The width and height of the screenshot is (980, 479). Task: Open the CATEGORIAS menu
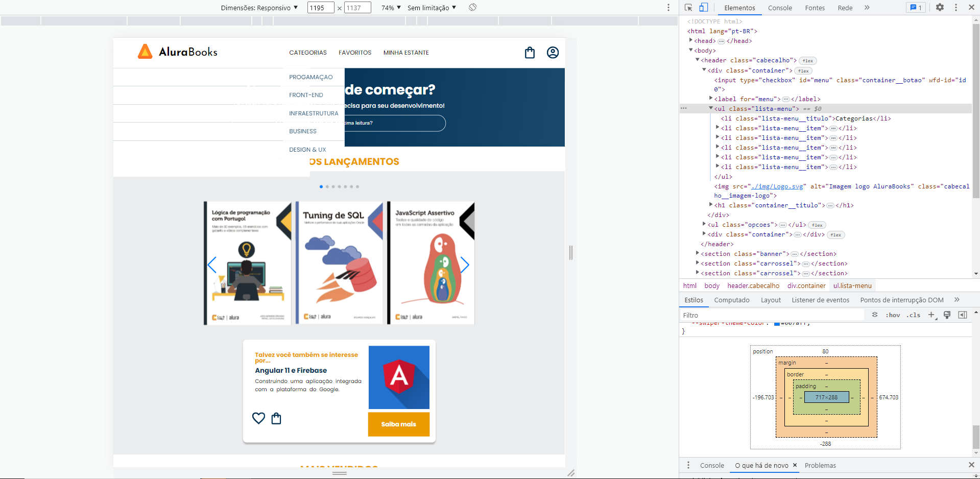pyautogui.click(x=308, y=53)
